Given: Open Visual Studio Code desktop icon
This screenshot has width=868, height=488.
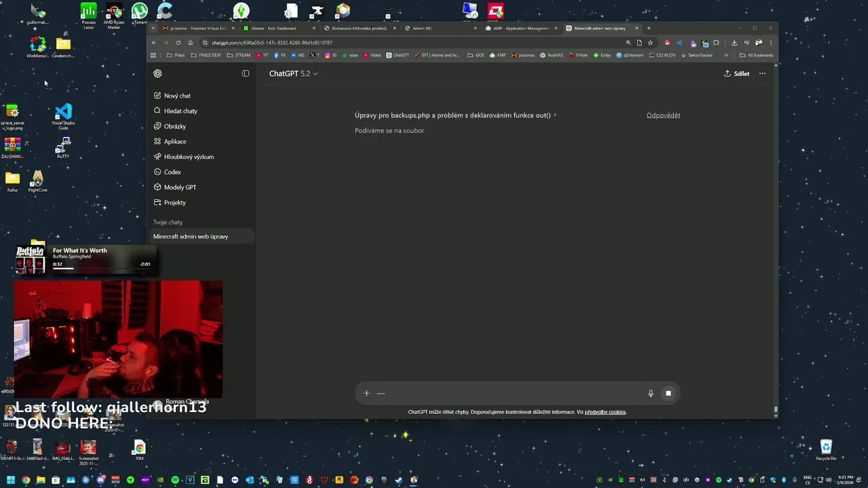Looking at the screenshot, I should [x=63, y=116].
